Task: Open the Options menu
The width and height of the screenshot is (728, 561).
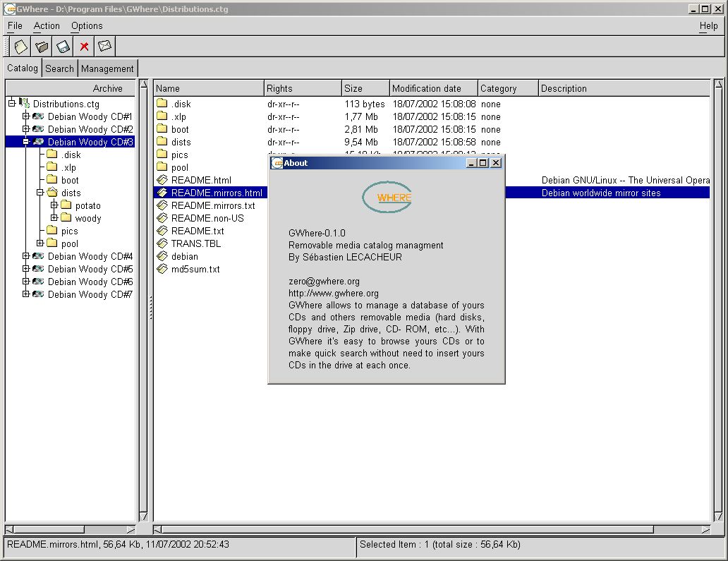Action: [x=87, y=26]
